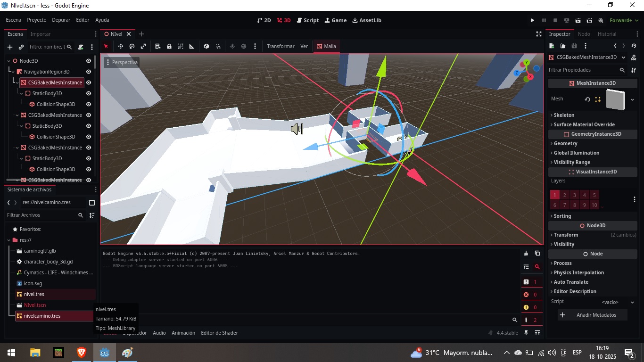
Task: Revert the Mesh property to default
Action: click(587, 99)
